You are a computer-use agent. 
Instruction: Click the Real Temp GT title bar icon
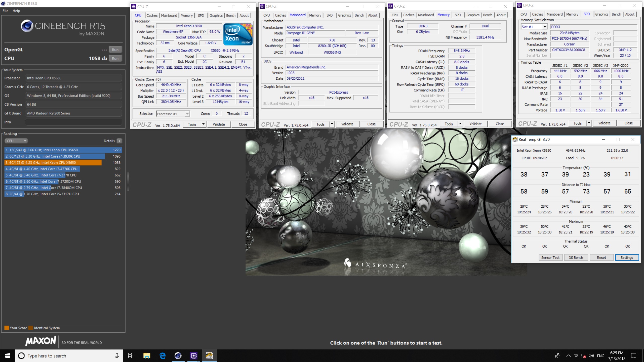click(x=515, y=139)
